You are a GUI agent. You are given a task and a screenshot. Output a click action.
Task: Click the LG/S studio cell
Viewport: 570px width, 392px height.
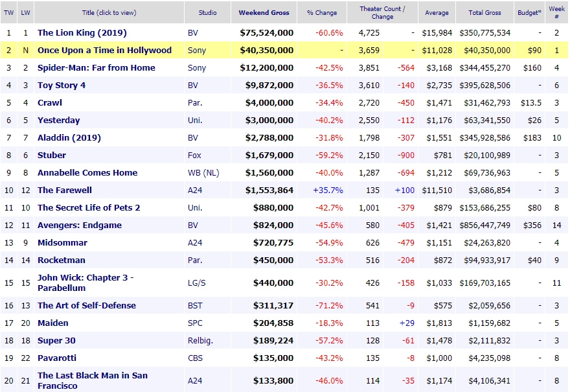tap(197, 282)
